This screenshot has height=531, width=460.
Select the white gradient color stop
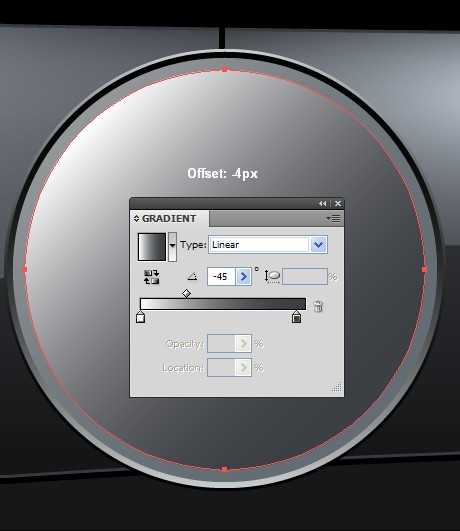(141, 317)
